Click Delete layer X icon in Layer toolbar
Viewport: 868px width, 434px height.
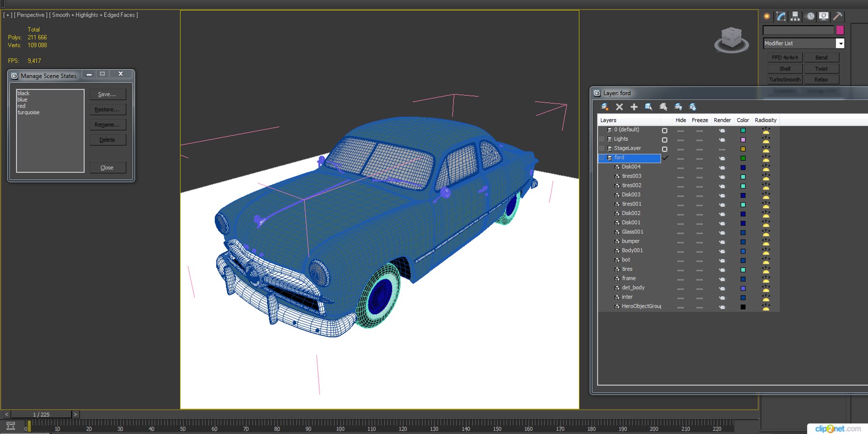coord(619,107)
